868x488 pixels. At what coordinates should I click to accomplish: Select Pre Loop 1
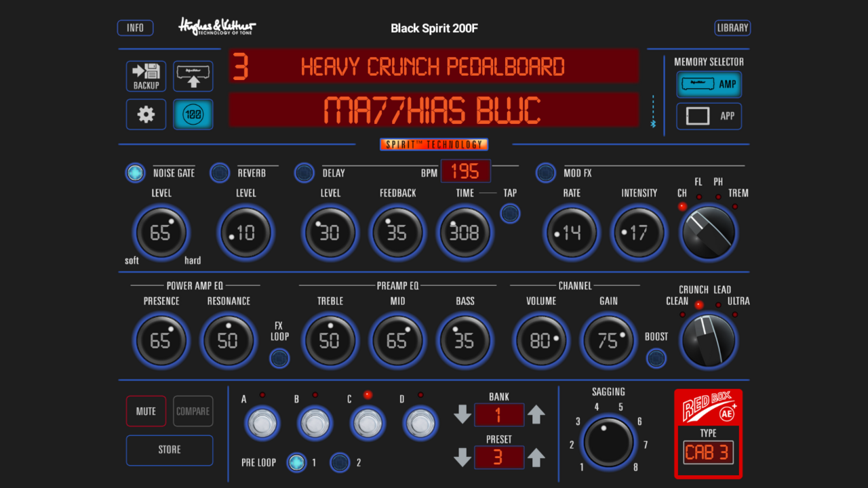296,463
